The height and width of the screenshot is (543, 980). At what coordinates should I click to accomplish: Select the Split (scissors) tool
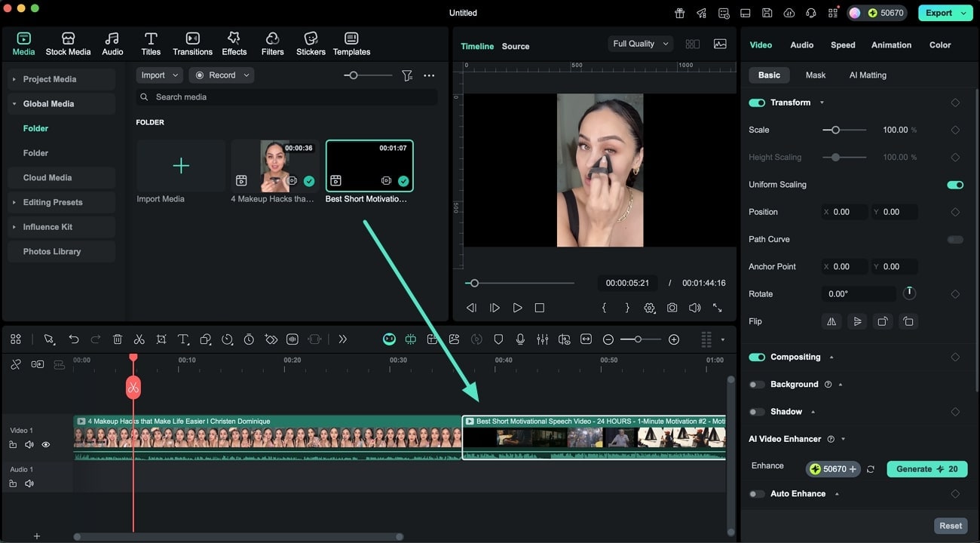click(x=139, y=339)
